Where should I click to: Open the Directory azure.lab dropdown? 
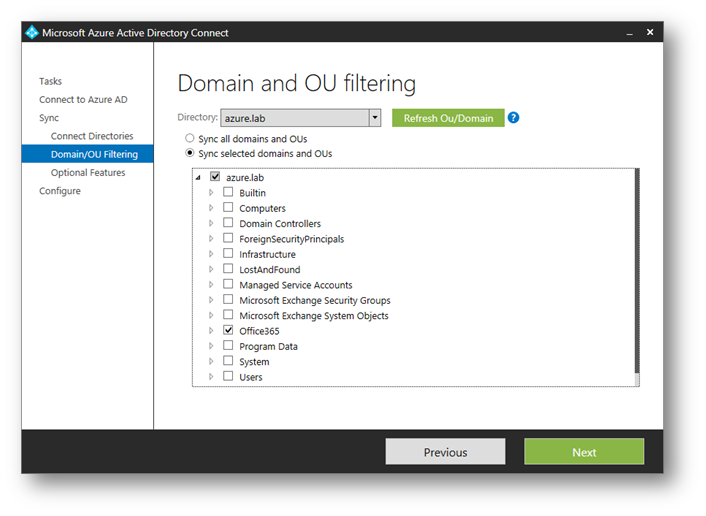click(375, 118)
